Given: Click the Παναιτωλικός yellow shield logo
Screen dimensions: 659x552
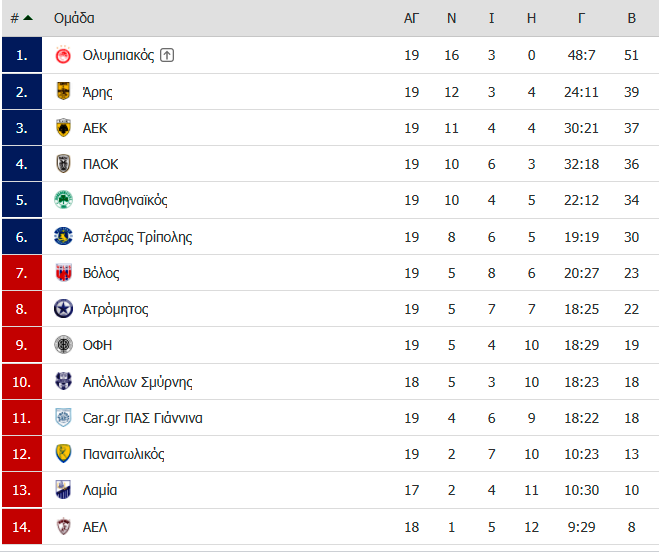Looking at the screenshot, I should click(x=63, y=454).
